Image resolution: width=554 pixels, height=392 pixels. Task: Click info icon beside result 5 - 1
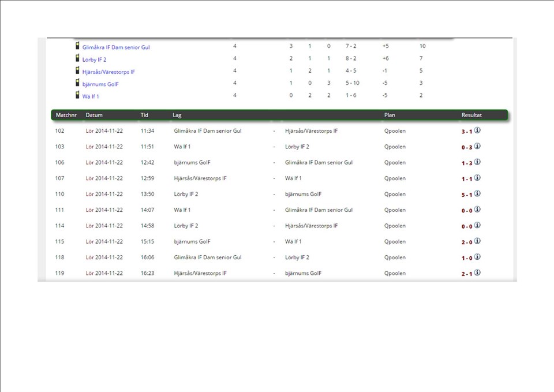[x=477, y=193]
